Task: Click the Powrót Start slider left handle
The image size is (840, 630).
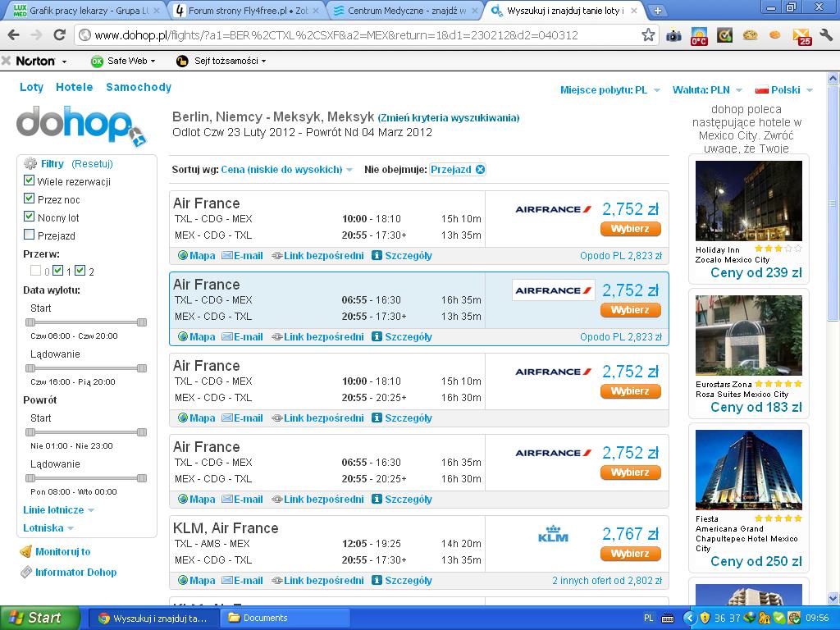Action: pos(30,431)
